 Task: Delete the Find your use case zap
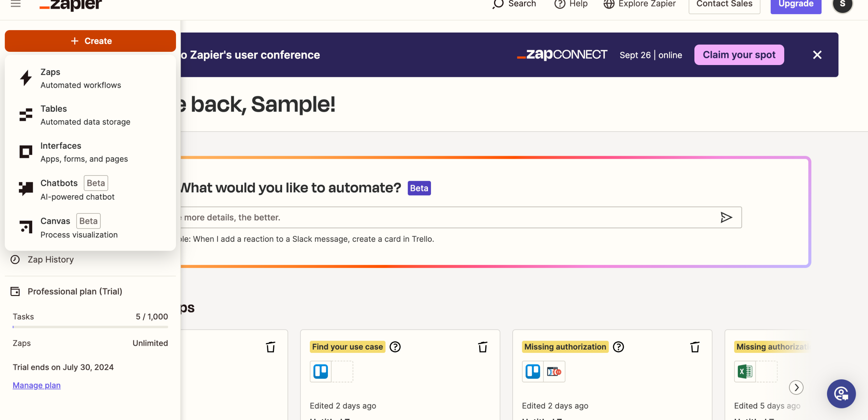click(482, 347)
